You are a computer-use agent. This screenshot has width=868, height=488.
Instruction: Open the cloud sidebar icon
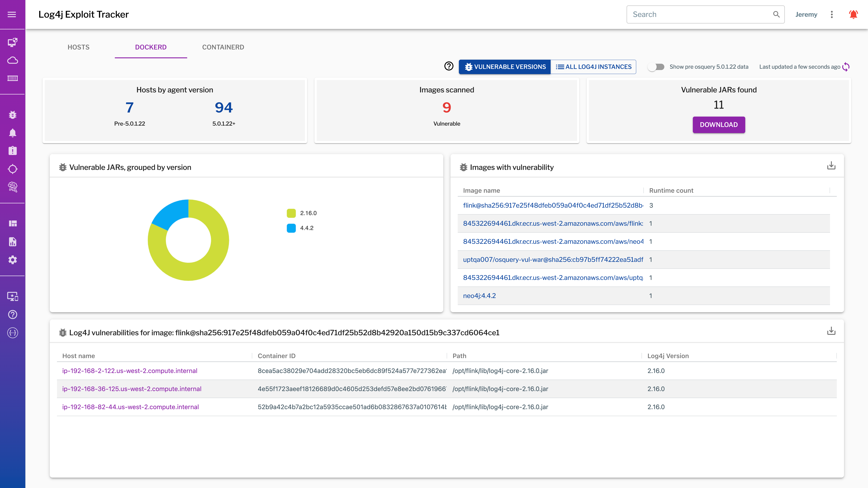pos(12,60)
